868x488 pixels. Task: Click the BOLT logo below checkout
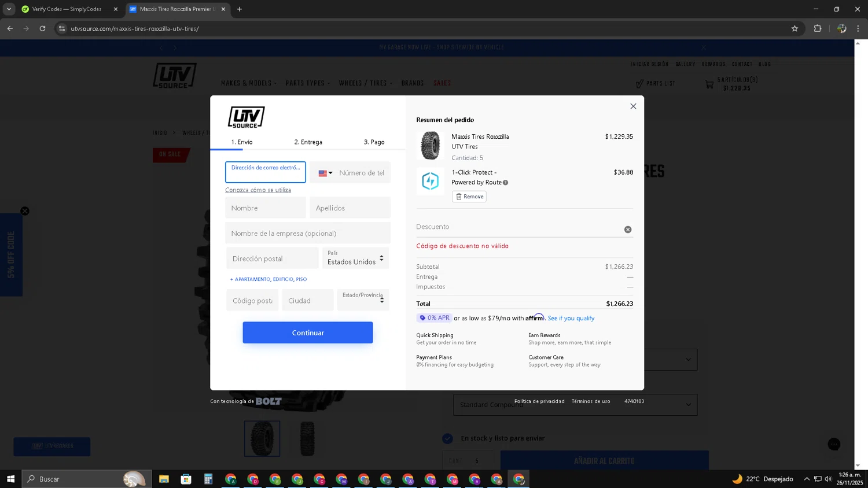[x=269, y=401]
